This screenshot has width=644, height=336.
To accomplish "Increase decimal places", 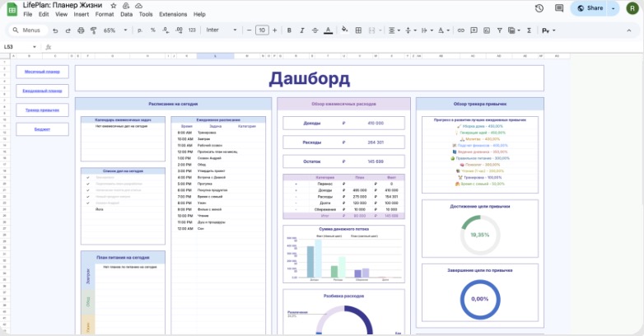I will coord(179,30).
